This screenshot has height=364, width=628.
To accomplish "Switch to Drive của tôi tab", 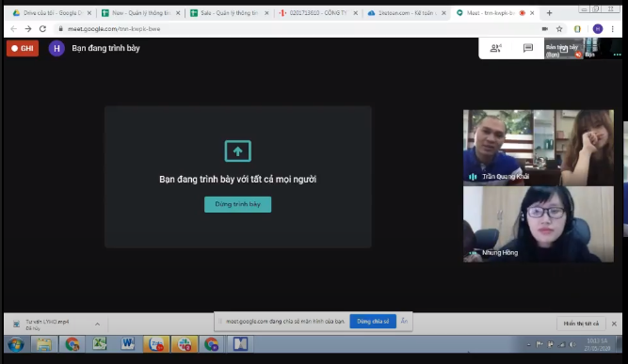I will coord(51,13).
